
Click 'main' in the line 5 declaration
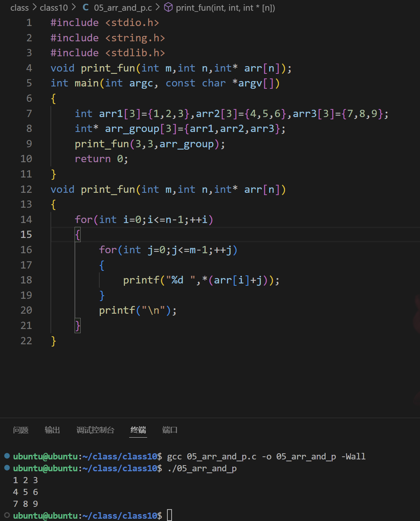click(87, 83)
